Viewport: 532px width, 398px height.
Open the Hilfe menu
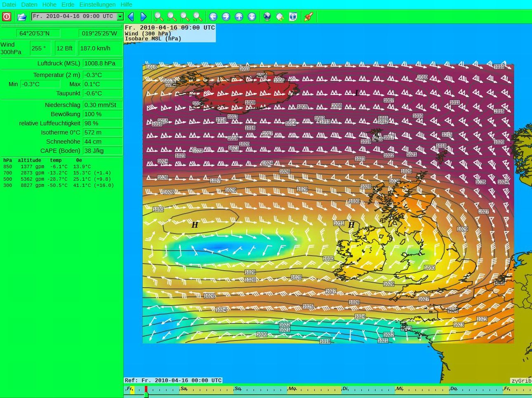[x=126, y=5]
